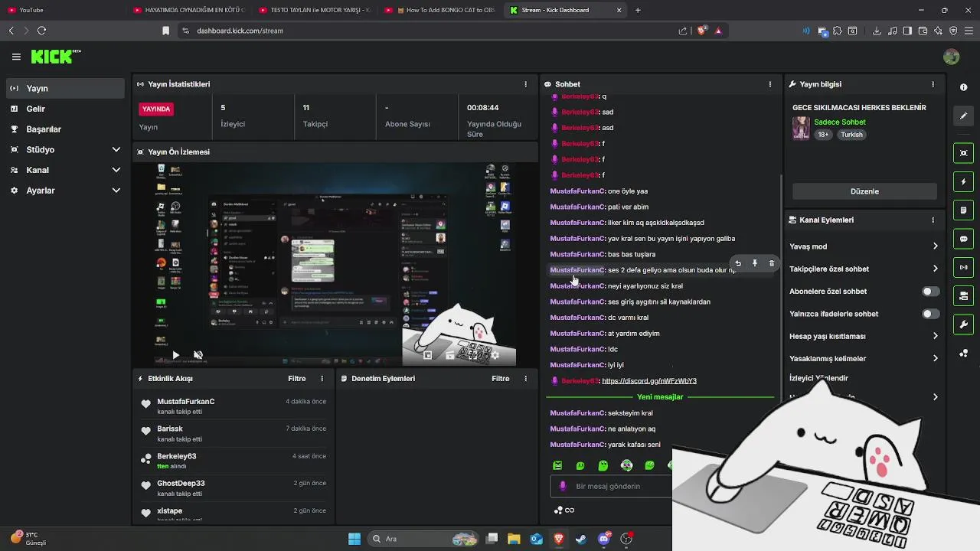Click the taskbar Ara search box

423,539
